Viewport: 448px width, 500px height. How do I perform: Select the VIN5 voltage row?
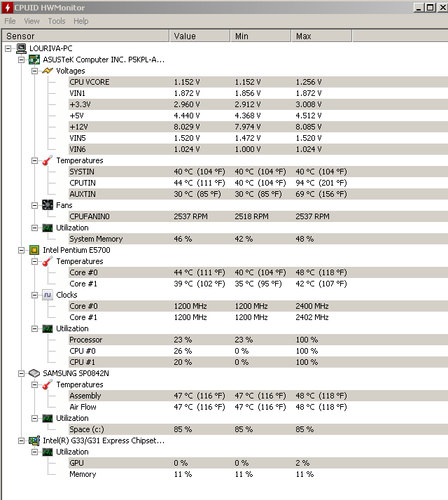coord(258,138)
